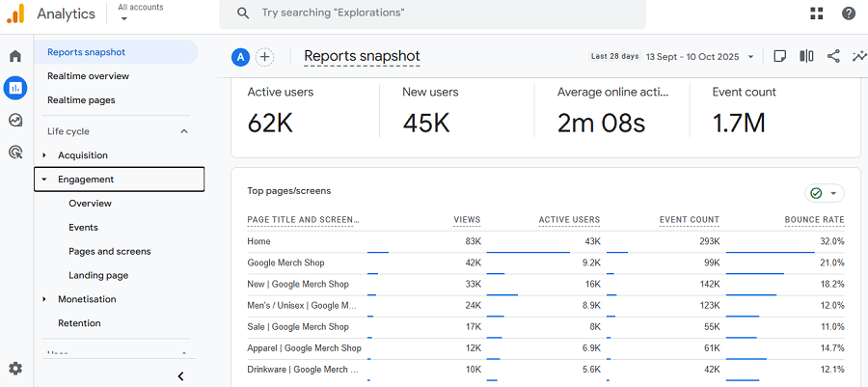This screenshot has width=868, height=387.
Task: Open Admin settings gear icon
Action: 15,368
